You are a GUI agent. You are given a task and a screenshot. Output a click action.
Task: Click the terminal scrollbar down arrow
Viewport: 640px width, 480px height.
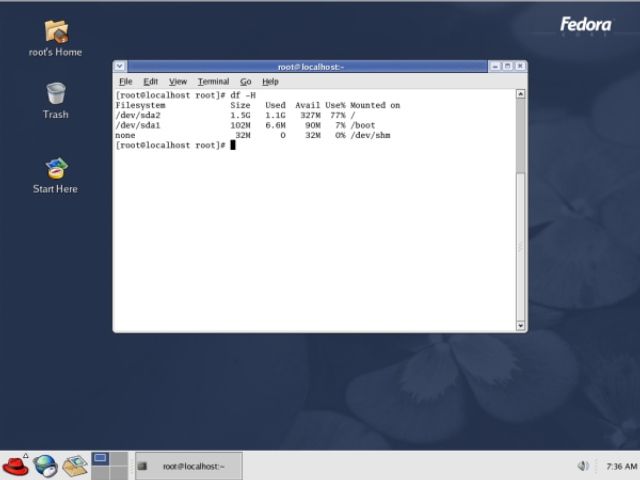(520, 325)
